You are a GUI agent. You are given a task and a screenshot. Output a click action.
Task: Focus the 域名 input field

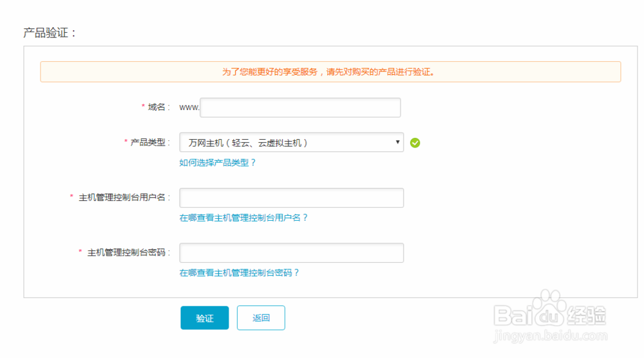pyautogui.click(x=300, y=108)
